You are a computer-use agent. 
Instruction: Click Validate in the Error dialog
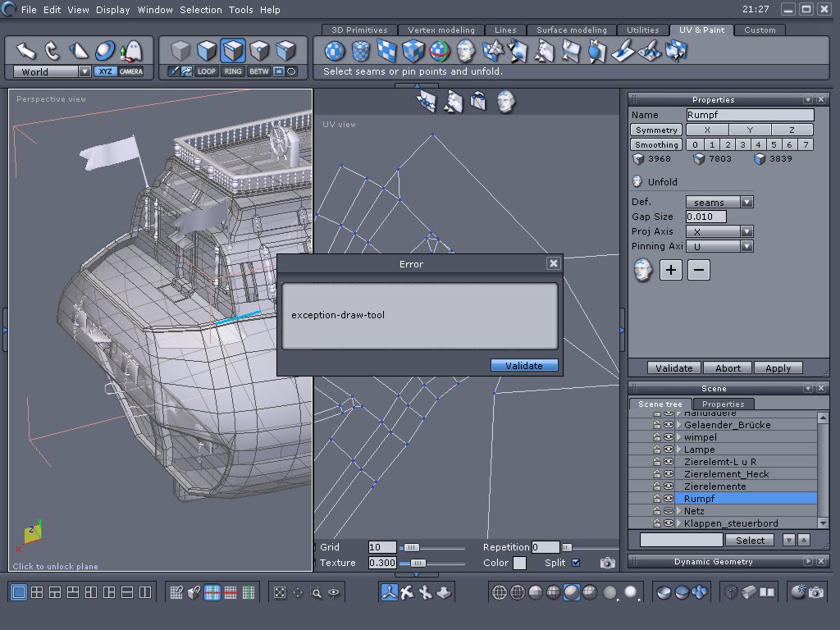(x=524, y=366)
